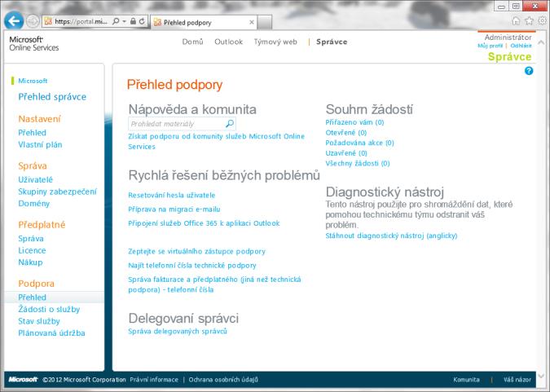
Task: Open Uživatelé in sidebar
Action: (35, 179)
